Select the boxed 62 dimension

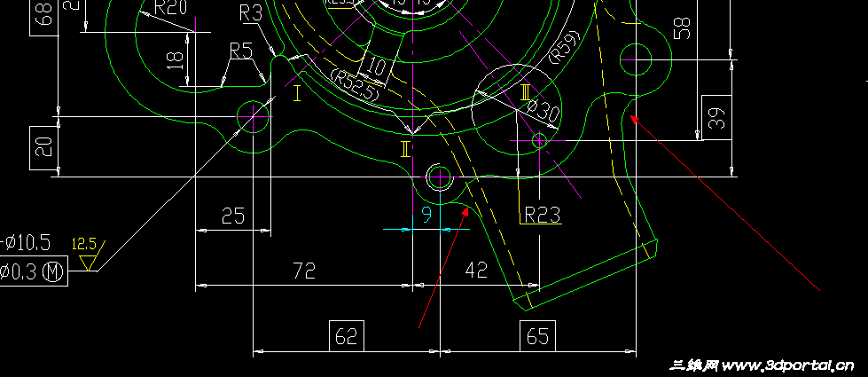347,335
